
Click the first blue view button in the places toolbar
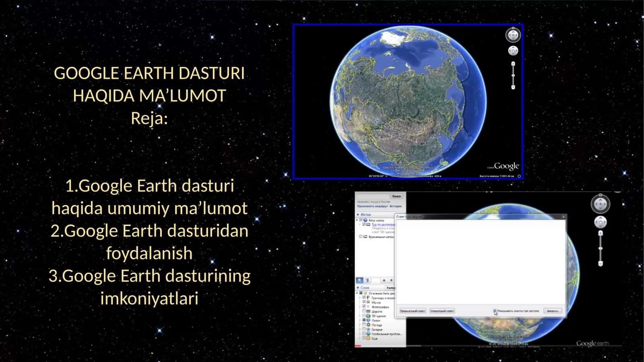tap(360, 280)
